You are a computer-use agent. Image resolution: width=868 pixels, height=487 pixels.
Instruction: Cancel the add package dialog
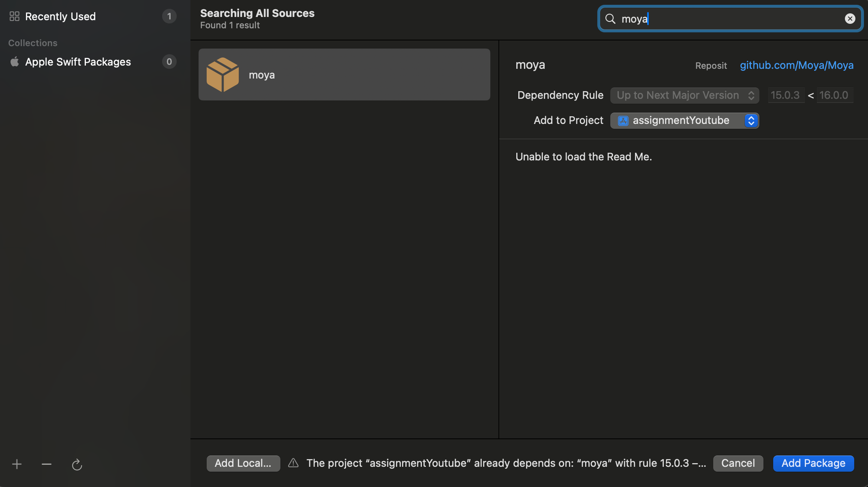pos(738,463)
